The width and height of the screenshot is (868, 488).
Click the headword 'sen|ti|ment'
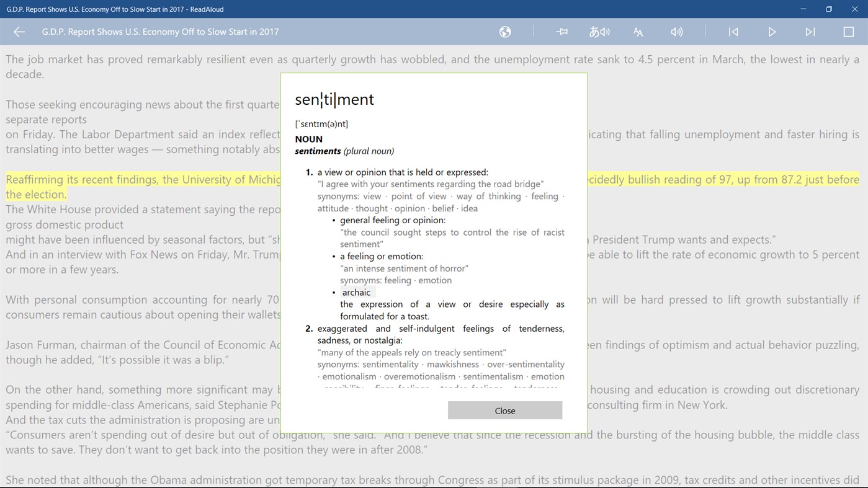pyautogui.click(x=334, y=99)
